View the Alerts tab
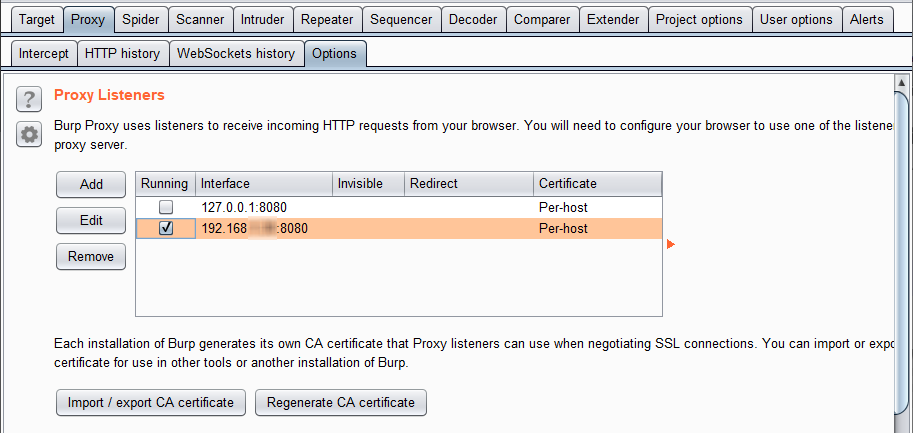 click(867, 19)
